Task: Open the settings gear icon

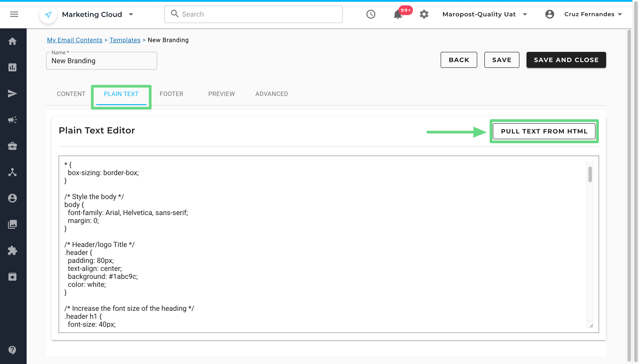Action: click(x=424, y=14)
